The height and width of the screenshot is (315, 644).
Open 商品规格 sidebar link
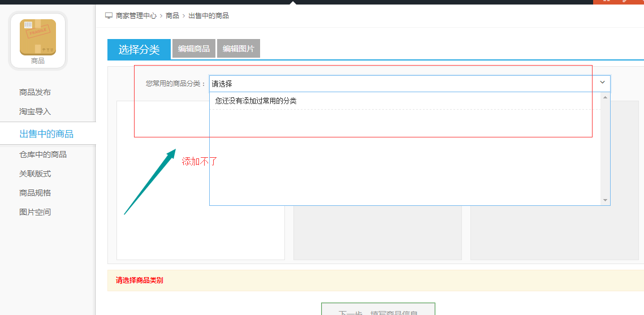(x=35, y=193)
